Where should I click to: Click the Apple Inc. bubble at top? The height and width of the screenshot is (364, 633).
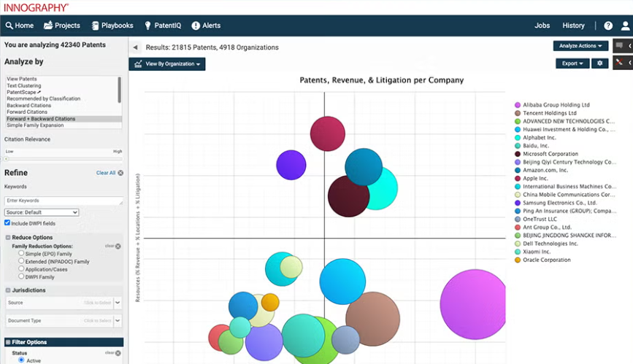pyautogui.click(x=327, y=133)
